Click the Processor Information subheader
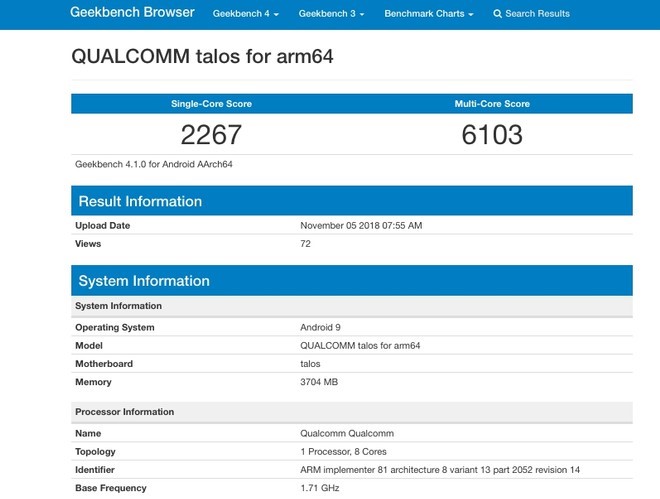Image resolution: width=660 pixels, height=499 pixels. point(351,412)
